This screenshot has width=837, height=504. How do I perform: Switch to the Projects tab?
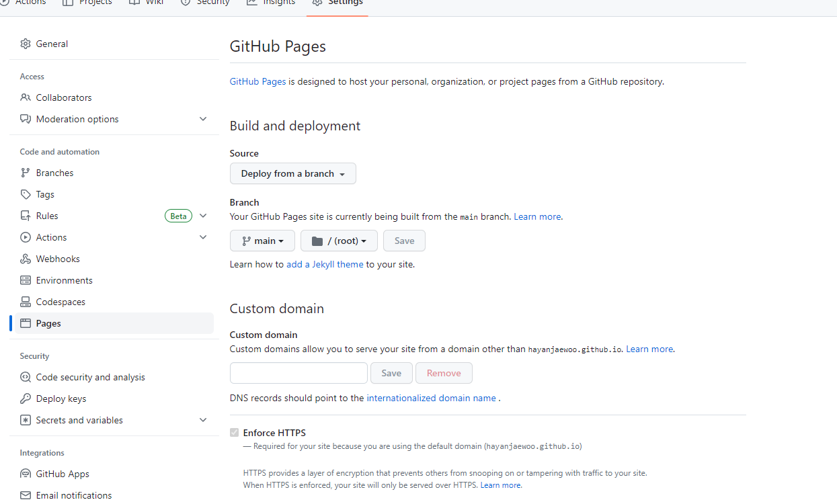[x=87, y=3]
